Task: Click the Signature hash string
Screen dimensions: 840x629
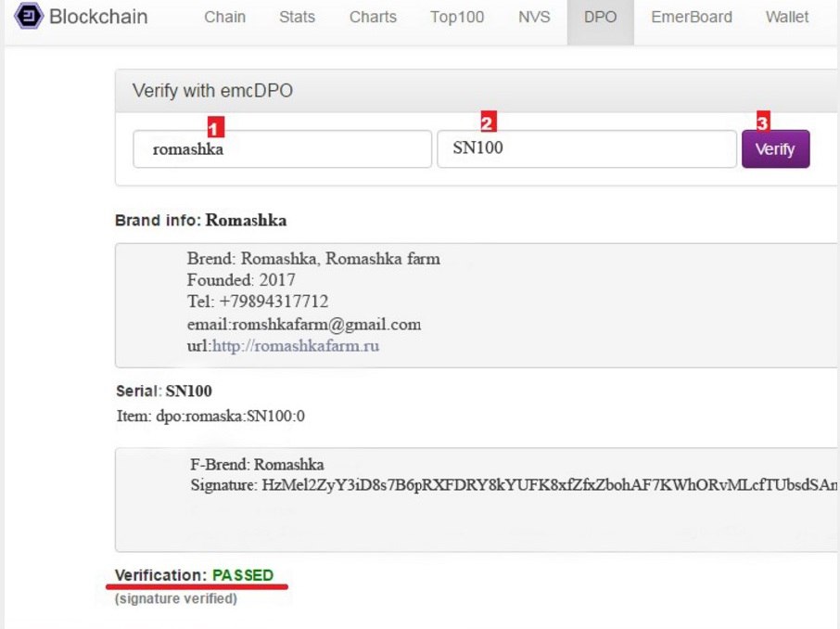Action: coord(550,485)
